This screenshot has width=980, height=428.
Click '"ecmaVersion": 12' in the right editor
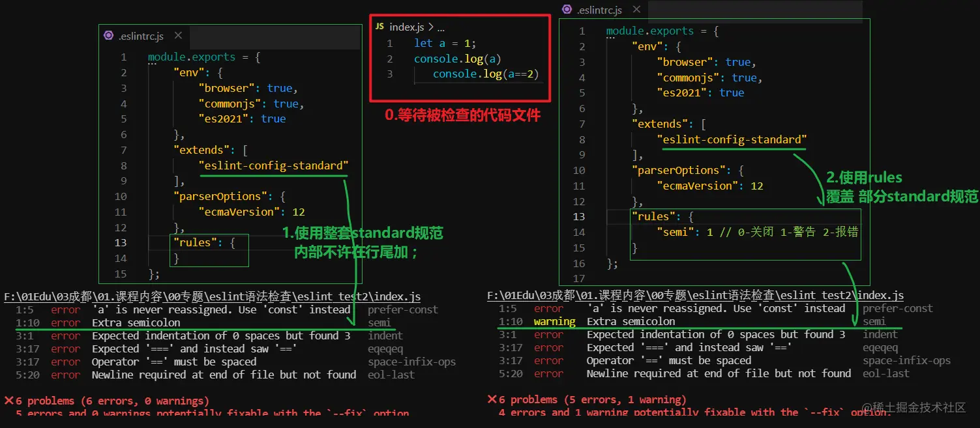(710, 186)
